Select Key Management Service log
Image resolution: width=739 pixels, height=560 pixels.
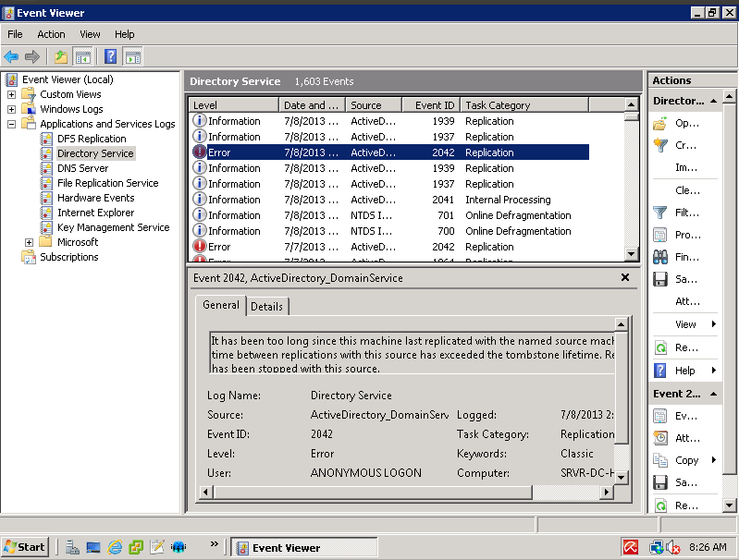click(x=113, y=227)
